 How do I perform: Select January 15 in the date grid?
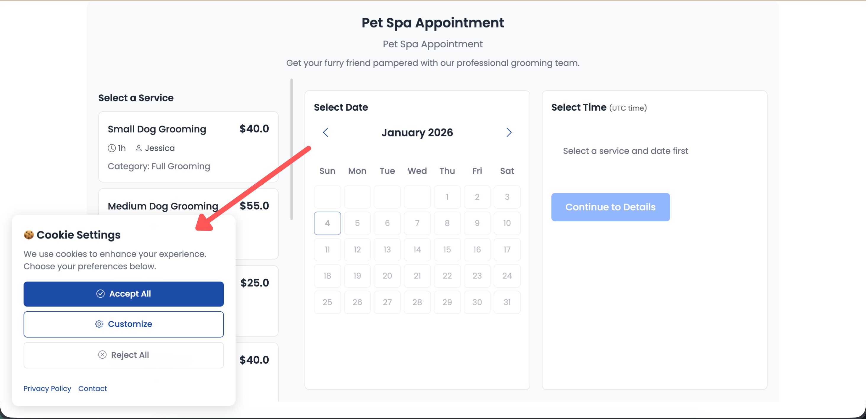(447, 249)
